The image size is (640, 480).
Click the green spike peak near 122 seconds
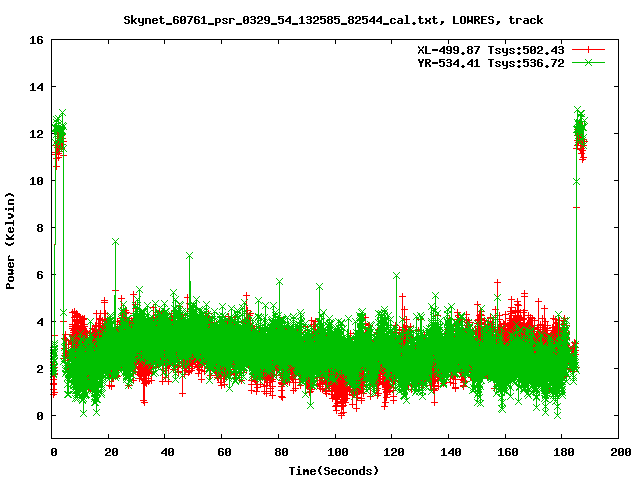396,276
